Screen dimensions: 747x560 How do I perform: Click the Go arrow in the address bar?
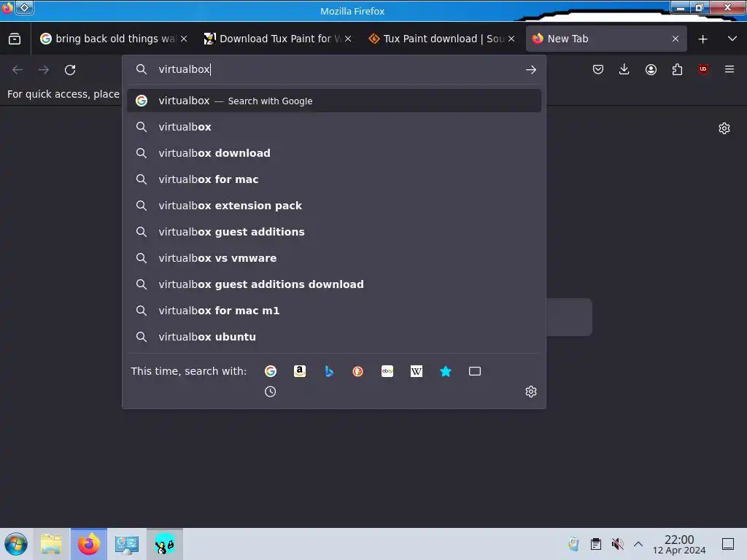coord(531,69)
